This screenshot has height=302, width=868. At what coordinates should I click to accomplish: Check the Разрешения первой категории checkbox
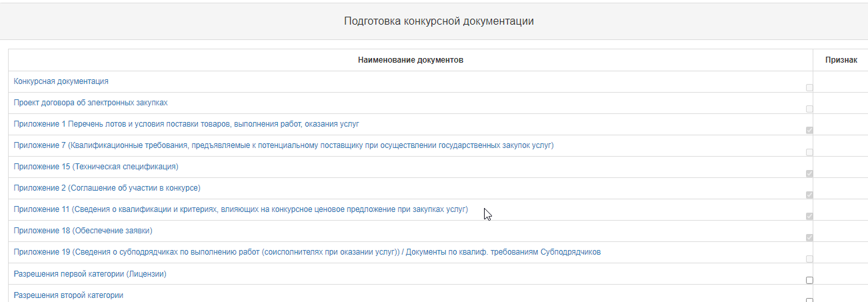(x=809, y=280)
